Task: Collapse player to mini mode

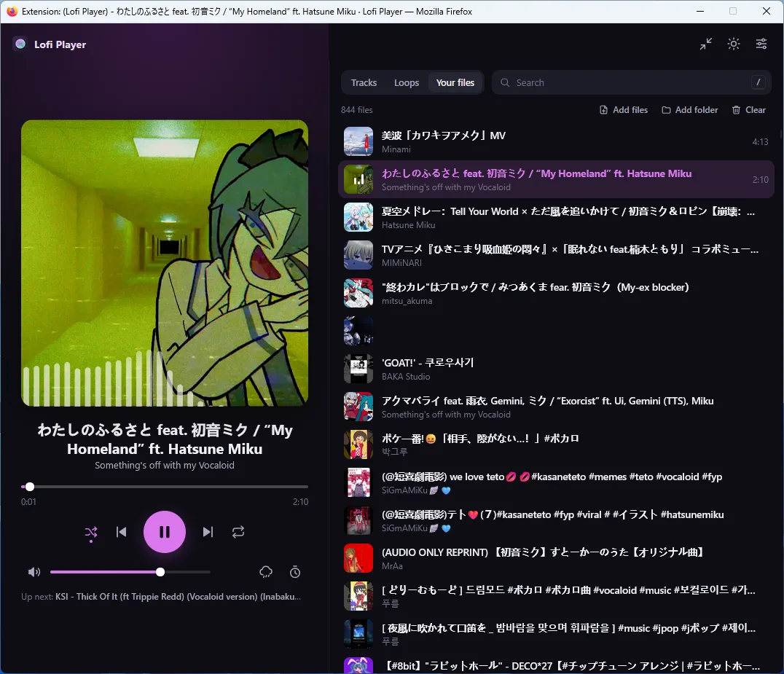Action: pos(706,44)
